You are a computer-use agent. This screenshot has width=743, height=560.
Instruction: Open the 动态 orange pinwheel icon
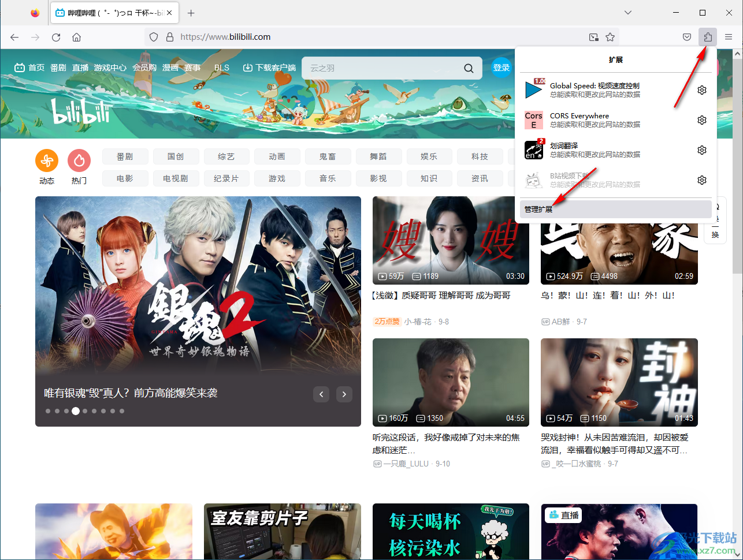click(47, 160)
